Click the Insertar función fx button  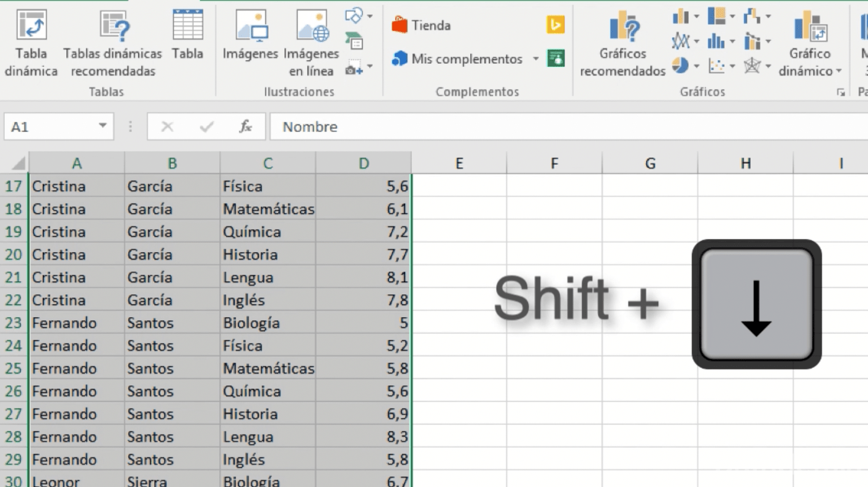pos(245,126)
